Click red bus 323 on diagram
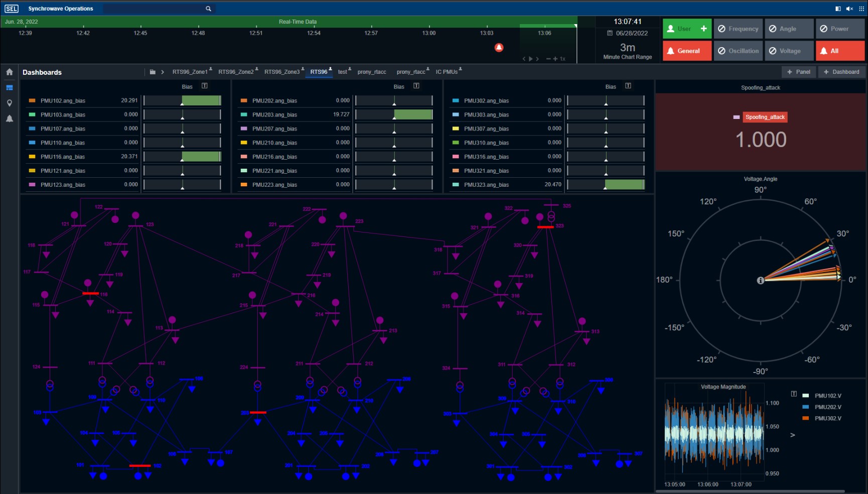The image size is (868, 494). (545, 227)
